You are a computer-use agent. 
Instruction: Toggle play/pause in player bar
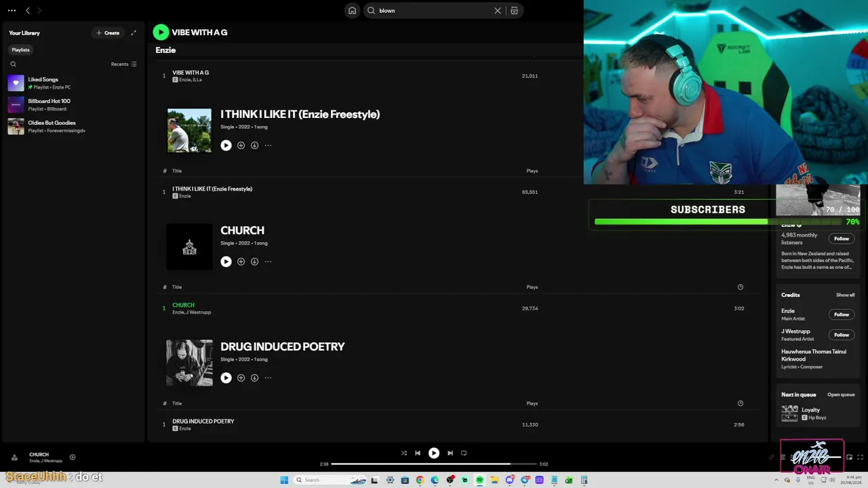tap(434, 453)
